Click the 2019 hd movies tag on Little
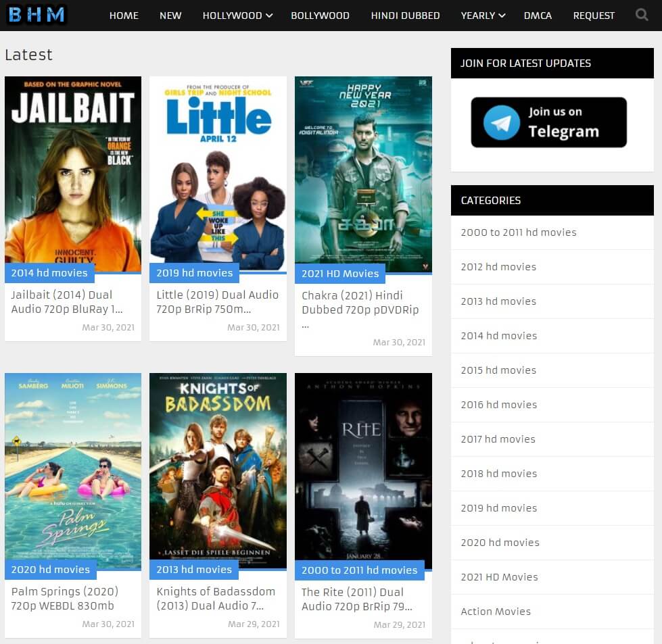Viewport: 662px width, 644px height. 194,273
